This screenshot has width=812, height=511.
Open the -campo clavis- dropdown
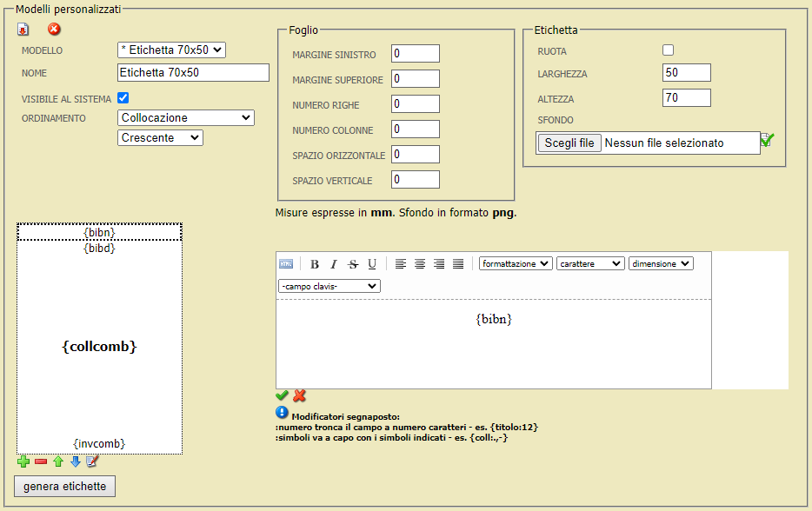coord(329,285)
